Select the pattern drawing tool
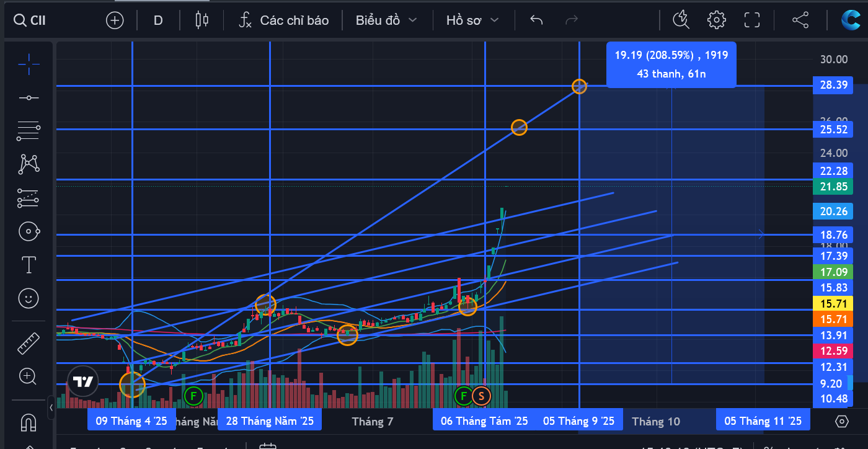The height and width of the screenshot is (449, 868). pyautogui.click(x=29, y=164)
